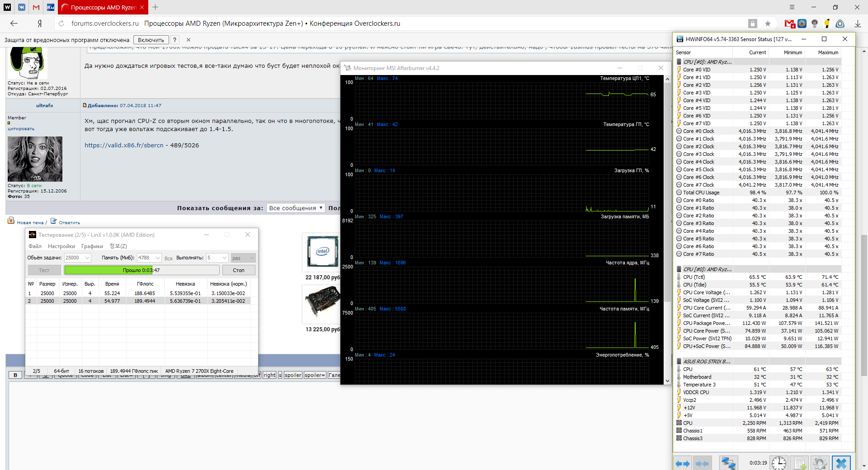The image size is (868, 470).
Task: Close the Процессоры AMD Ryzen tab
Action: click(142, 7)
